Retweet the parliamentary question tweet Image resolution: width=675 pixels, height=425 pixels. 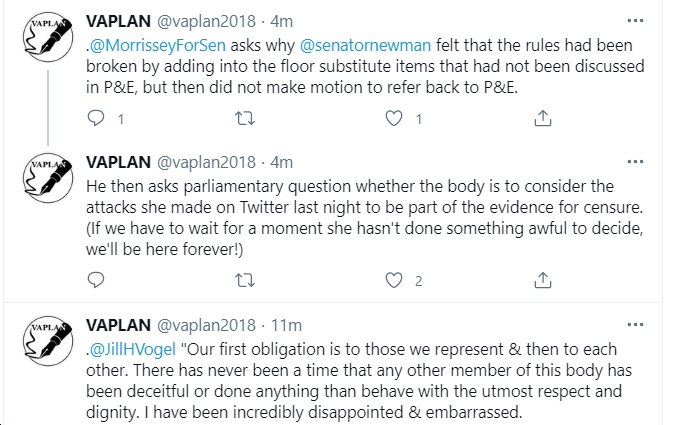click(x=245, y=280)
